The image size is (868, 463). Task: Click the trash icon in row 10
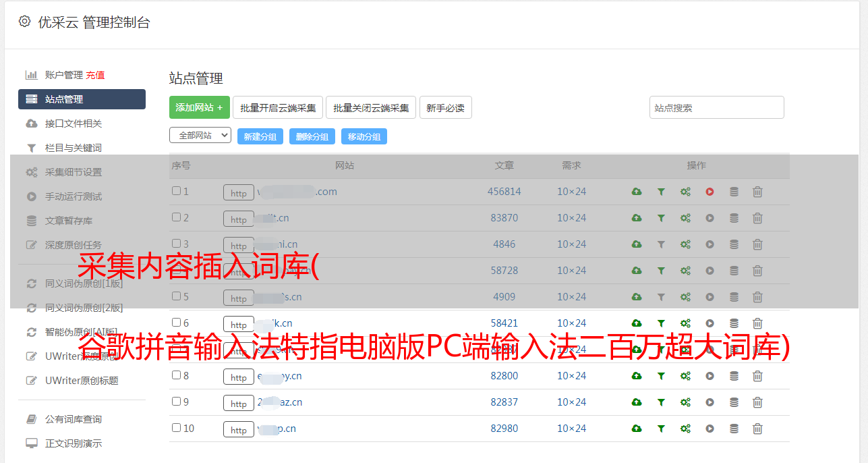pyautogui.click(x=757, y=429)
